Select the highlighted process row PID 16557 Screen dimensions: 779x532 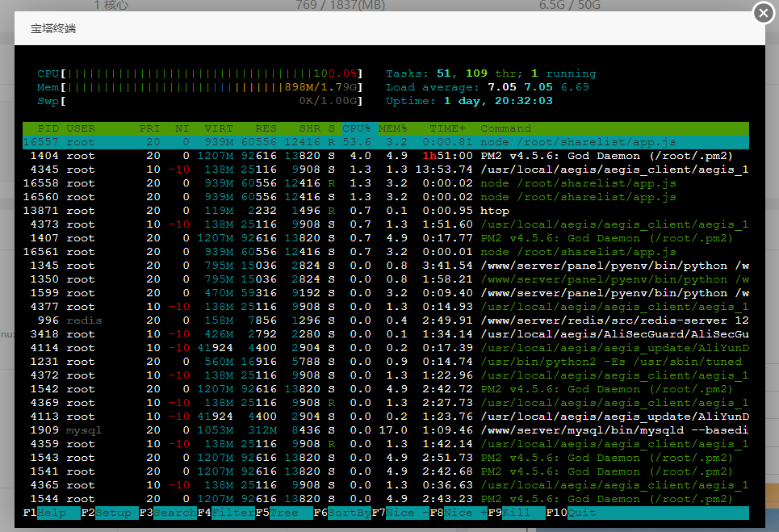[386, 142]
